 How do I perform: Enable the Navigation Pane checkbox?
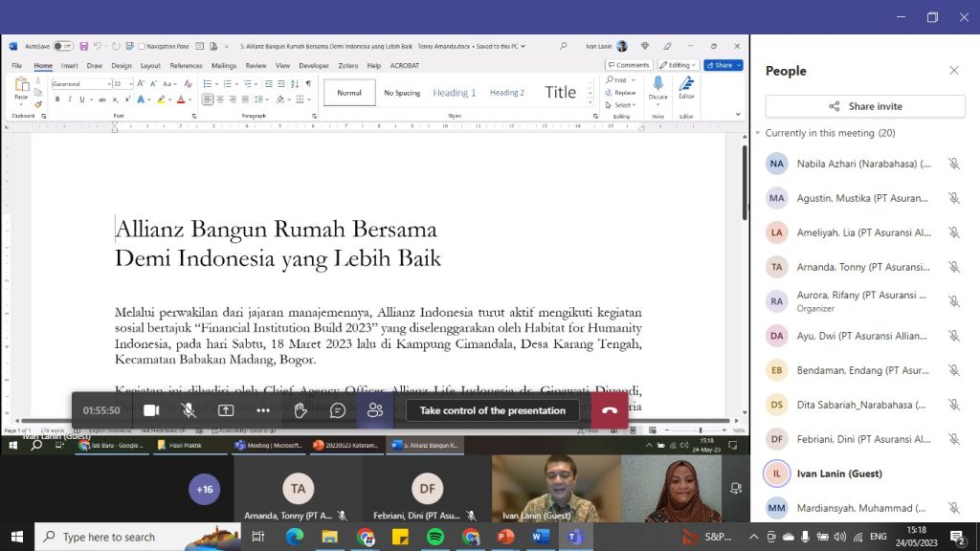click(142, 46)
